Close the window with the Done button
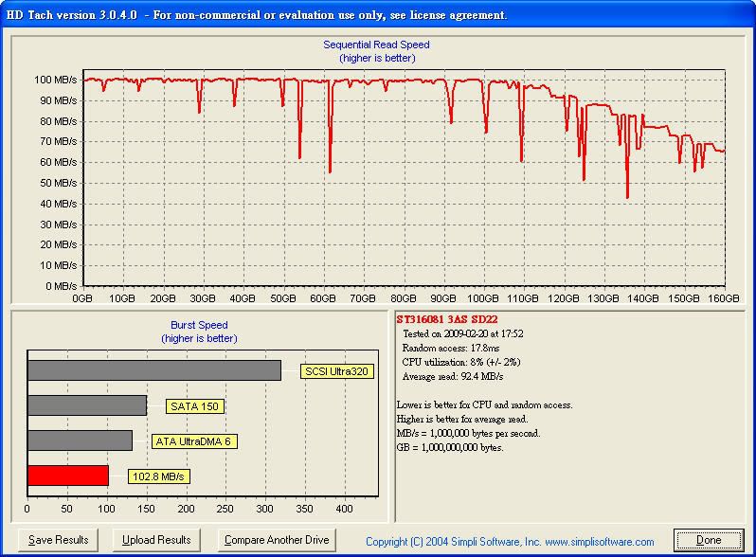The image size is (756, 557). 709,540
